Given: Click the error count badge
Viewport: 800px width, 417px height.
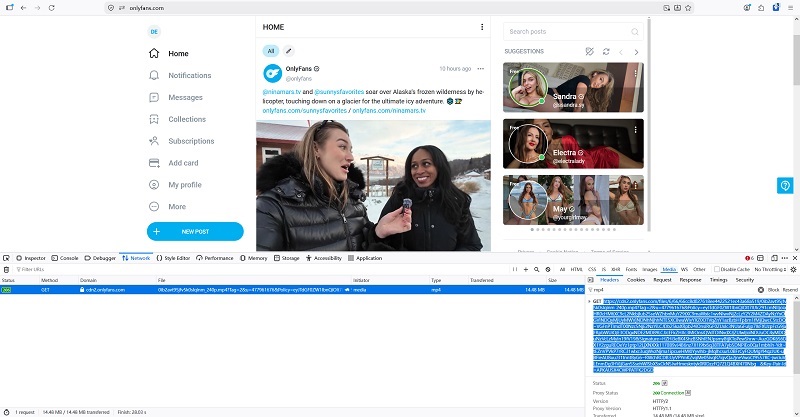Looking at the screenshot, I should click(x=749, y=258).
